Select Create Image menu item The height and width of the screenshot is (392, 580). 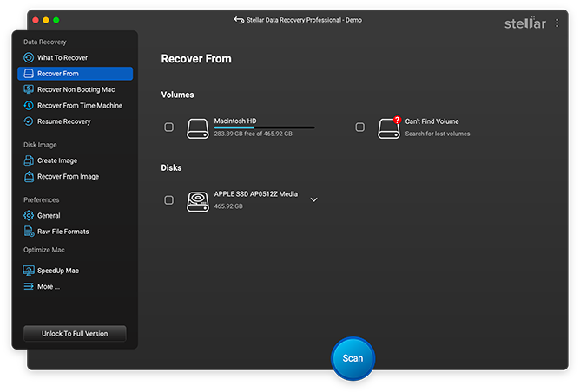click(75, 160)
